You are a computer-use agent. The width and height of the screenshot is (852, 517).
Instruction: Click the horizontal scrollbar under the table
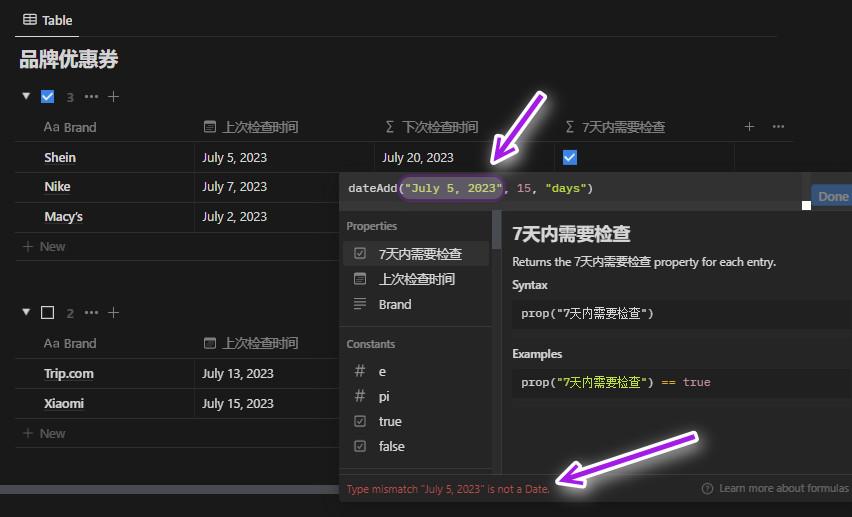click(169, 489)
